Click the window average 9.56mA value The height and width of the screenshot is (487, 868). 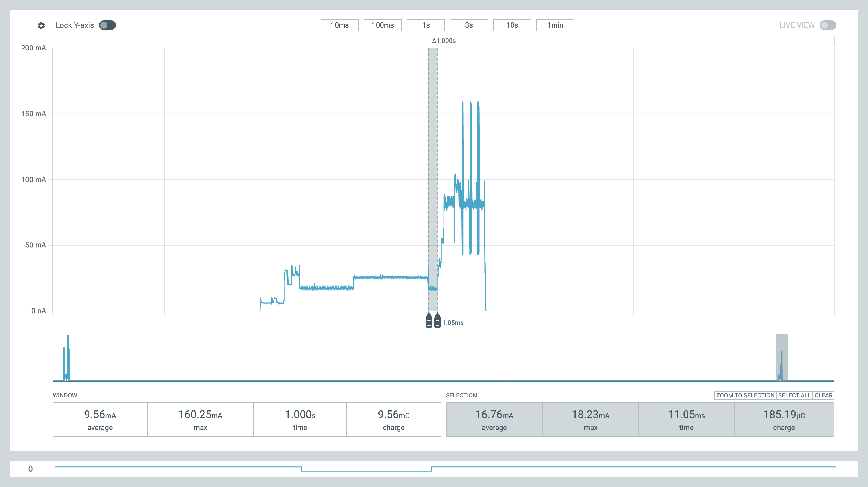[x=100, y=415]
